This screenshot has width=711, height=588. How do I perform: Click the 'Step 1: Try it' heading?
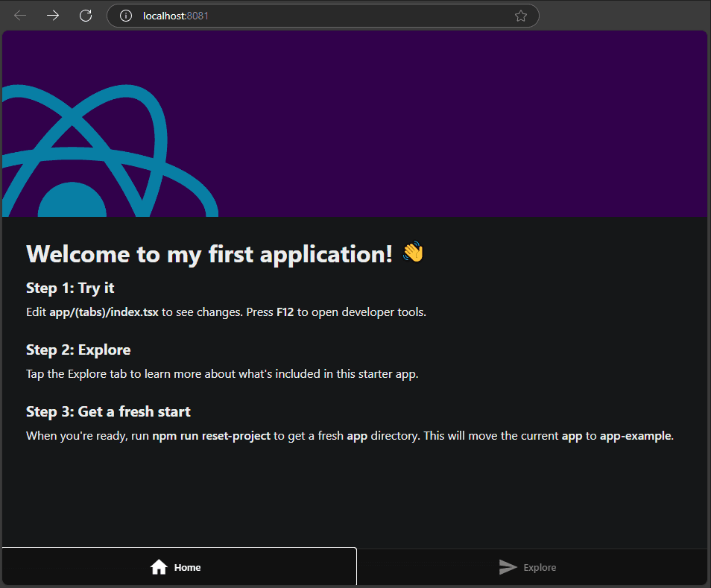[70, 288]
